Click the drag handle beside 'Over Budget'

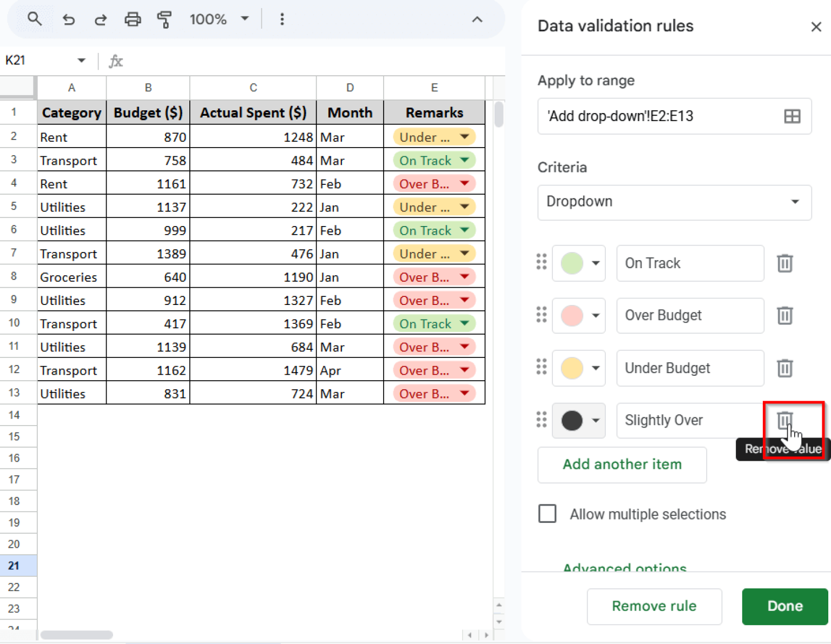541,315
